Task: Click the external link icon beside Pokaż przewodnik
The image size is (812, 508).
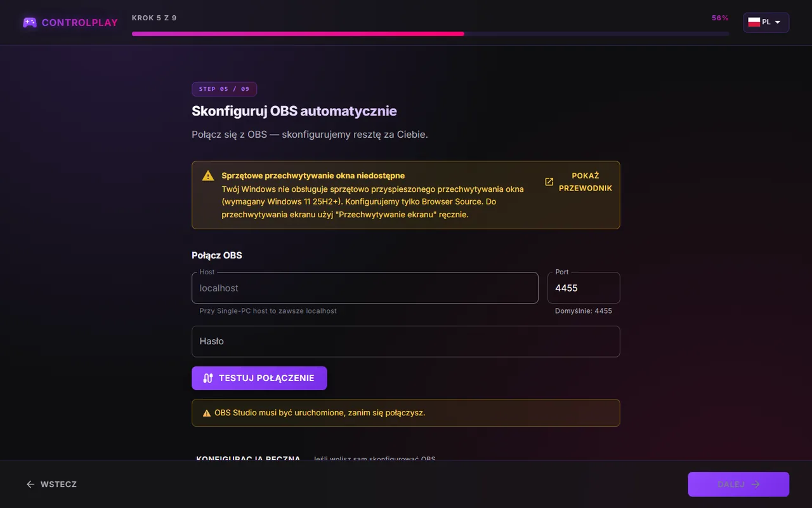Action: (x=549, y=182)
